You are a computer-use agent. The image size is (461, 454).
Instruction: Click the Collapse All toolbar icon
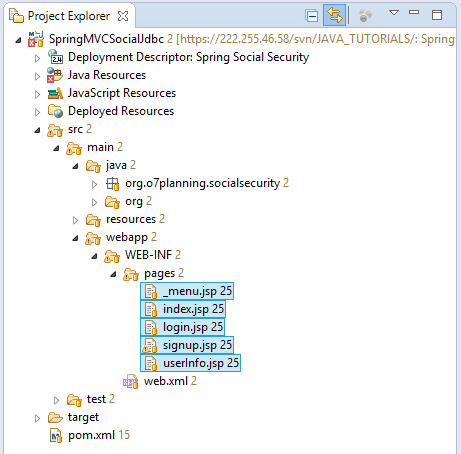pos(312,16)
